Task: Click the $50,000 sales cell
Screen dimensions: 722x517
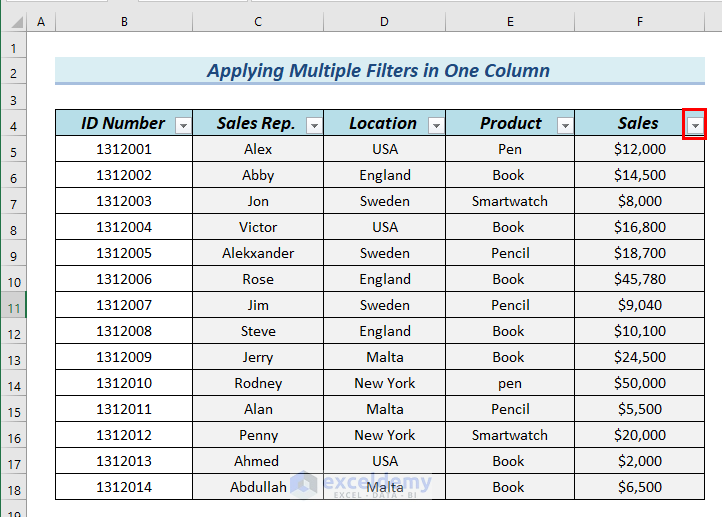Action: (x=640, y=383)
